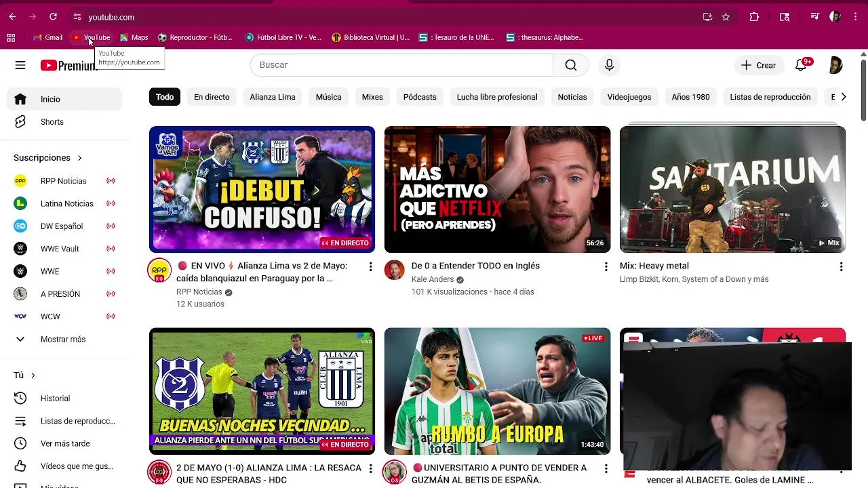Select the Noticias chip
The height and width of the screenshot is (488, 868).
pyautogui.click(x=572, y=97)
